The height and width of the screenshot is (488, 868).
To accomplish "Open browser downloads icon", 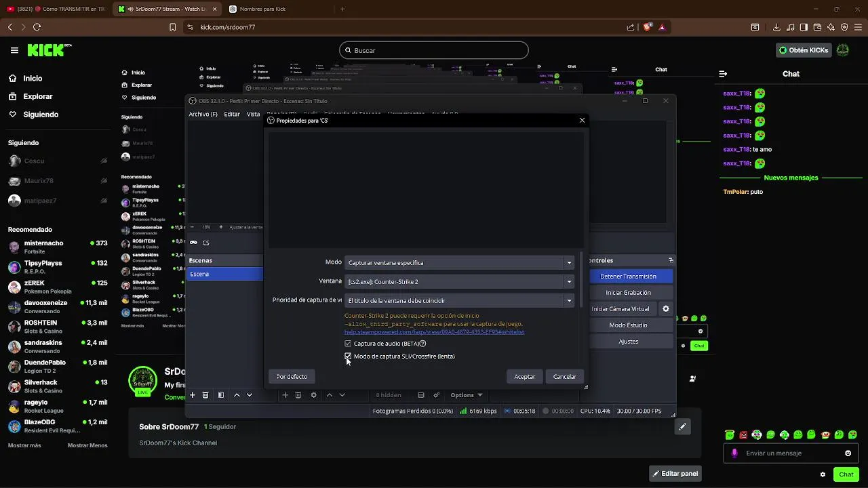I will (776, 27).
